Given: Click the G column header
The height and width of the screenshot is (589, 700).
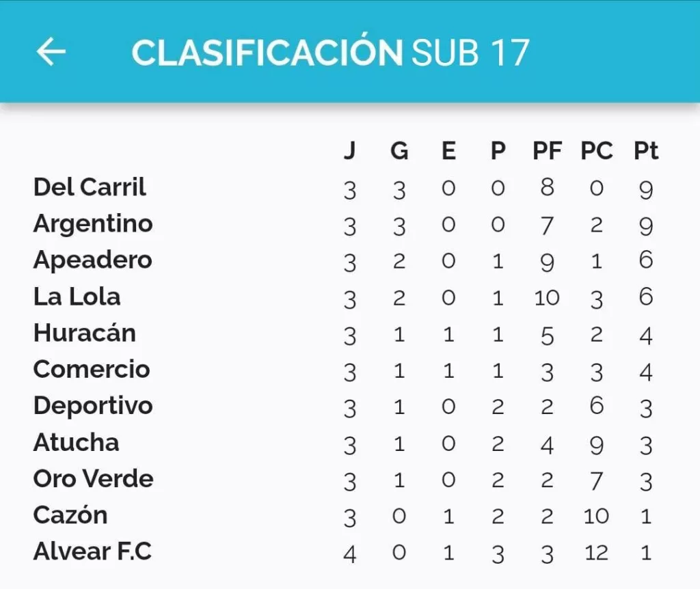Looking at the screenshot, I should (399, 150).
